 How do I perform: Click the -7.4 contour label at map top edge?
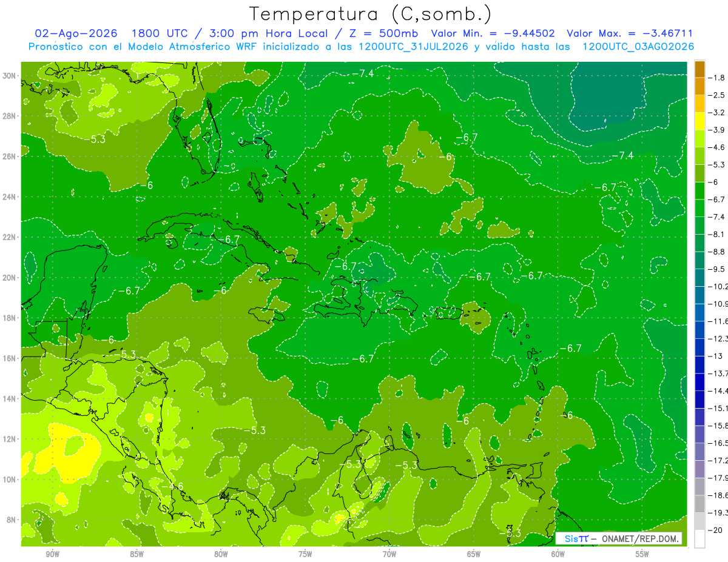point(363,73)
